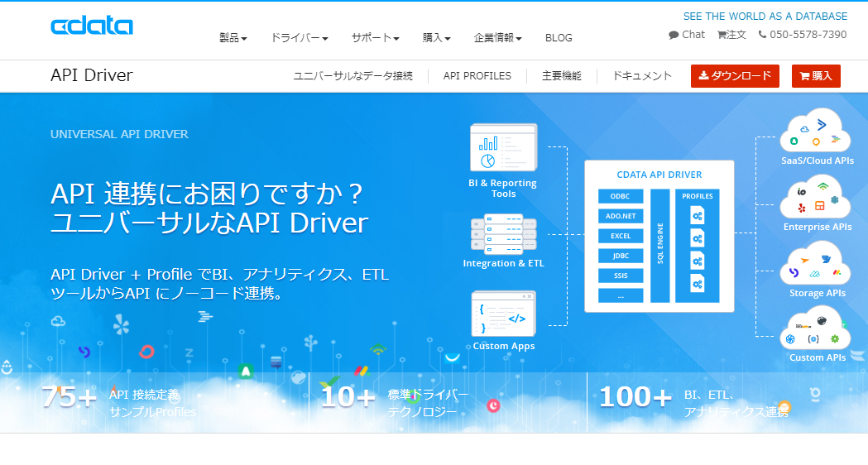Open the API PROFILES section
This screenshot has height=465, width=868.
click(477, 76)
